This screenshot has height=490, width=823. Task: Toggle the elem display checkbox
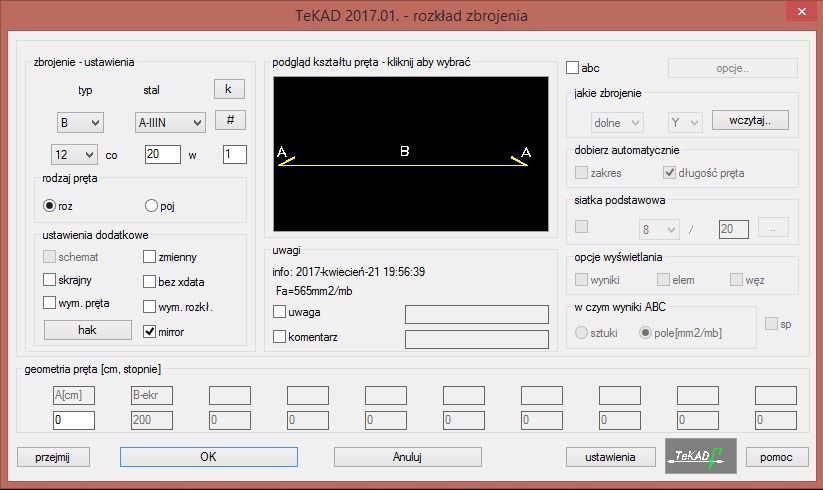(664, 280)
